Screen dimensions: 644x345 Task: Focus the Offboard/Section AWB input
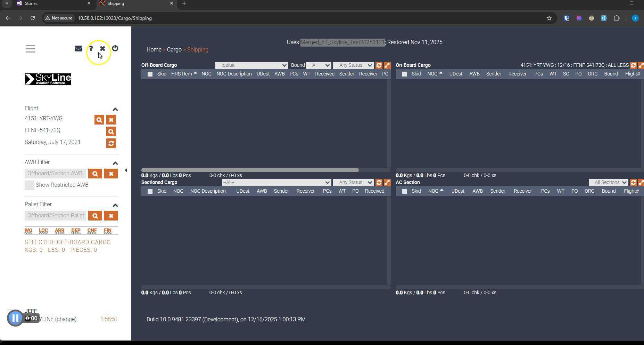coord(55,174)
